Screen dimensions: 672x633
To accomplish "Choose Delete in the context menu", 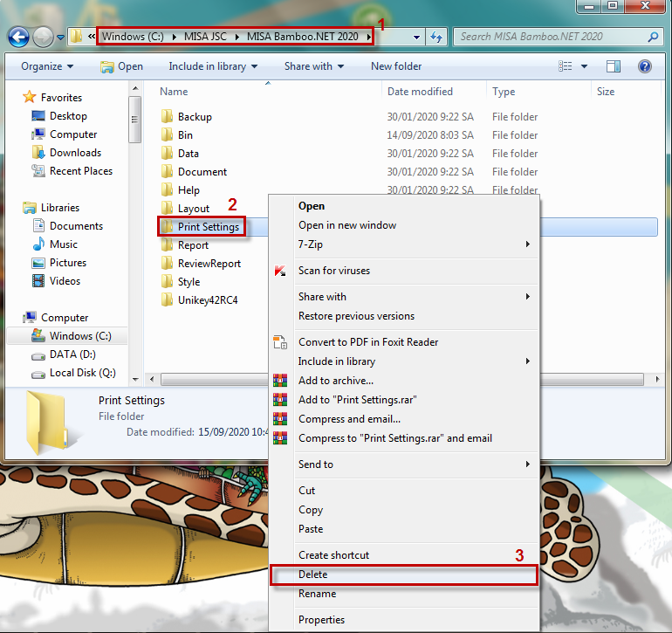I will pos(404,575).
